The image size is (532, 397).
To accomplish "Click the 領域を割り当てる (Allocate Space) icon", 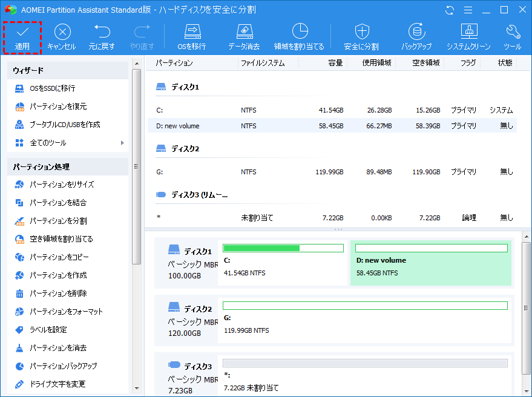I will point(299,31).
